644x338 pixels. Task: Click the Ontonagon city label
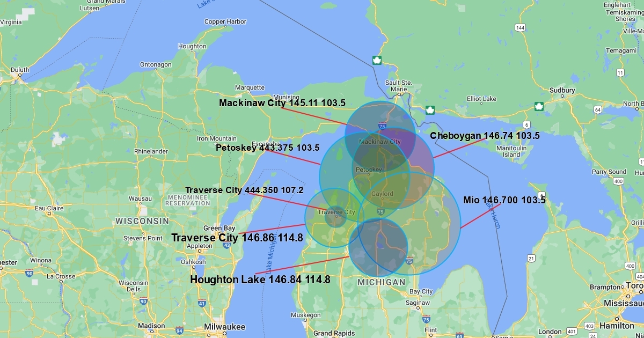point(156,64)
